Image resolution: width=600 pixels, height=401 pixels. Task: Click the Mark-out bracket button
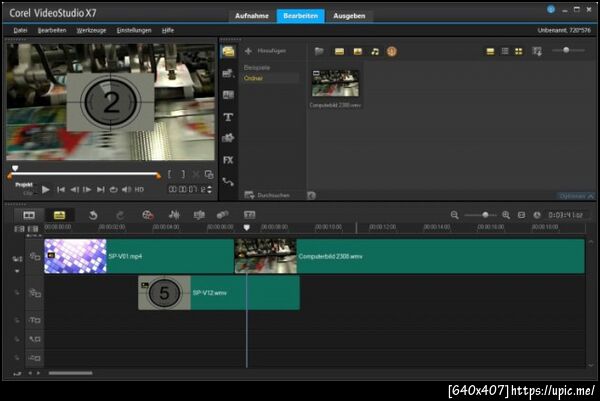(183, 174)
